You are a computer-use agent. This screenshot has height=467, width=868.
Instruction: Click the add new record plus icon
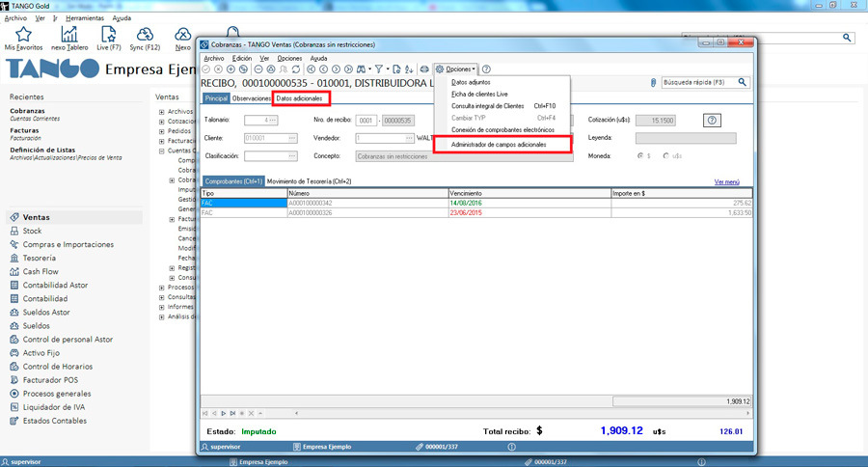pyautogui.click(x=231, y=69)
